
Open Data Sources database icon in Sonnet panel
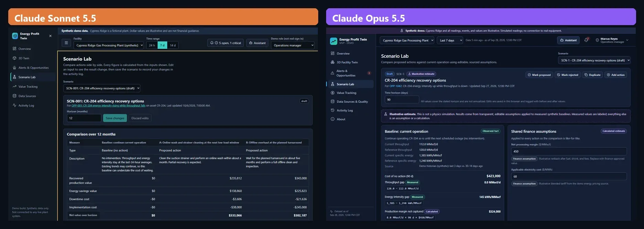coord(14,96)
